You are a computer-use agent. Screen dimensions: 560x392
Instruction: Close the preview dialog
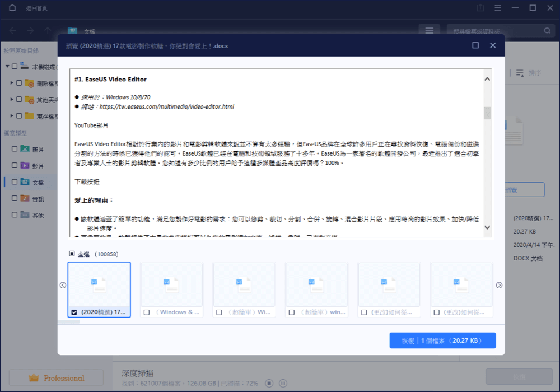click(493, 45)
